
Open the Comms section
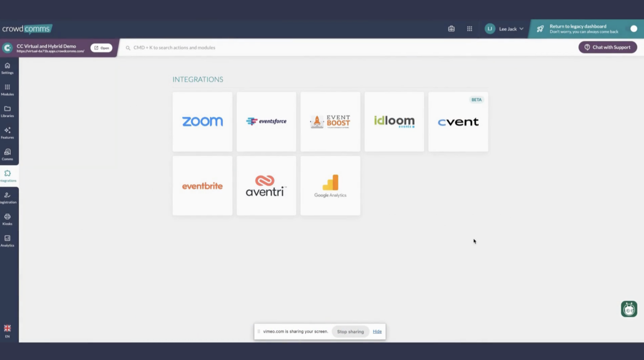(x=7, y=154)
